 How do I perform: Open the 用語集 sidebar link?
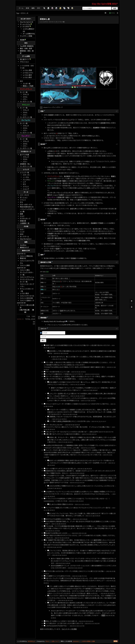[x=22, y=40]
